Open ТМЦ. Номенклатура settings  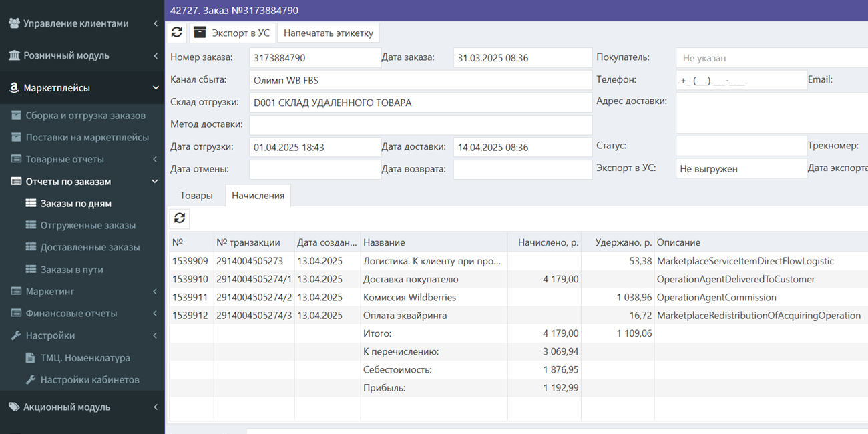[x=85, y=357]
